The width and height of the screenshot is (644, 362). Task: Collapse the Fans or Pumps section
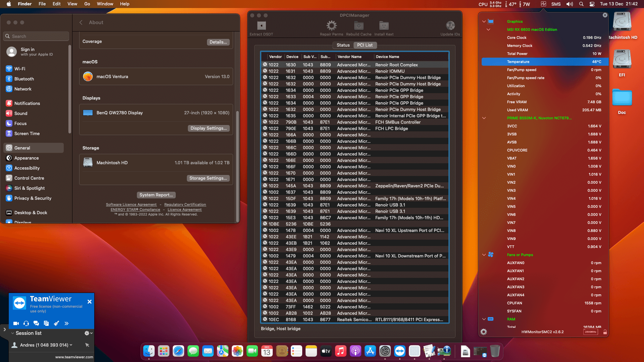(x=484, y=254)
